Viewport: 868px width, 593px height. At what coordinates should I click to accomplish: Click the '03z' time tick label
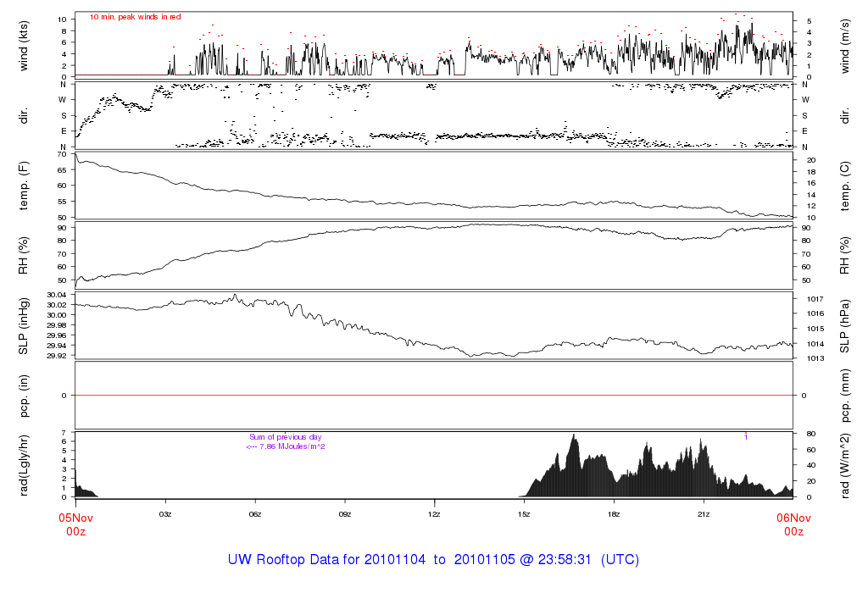(x=165, y=514)
